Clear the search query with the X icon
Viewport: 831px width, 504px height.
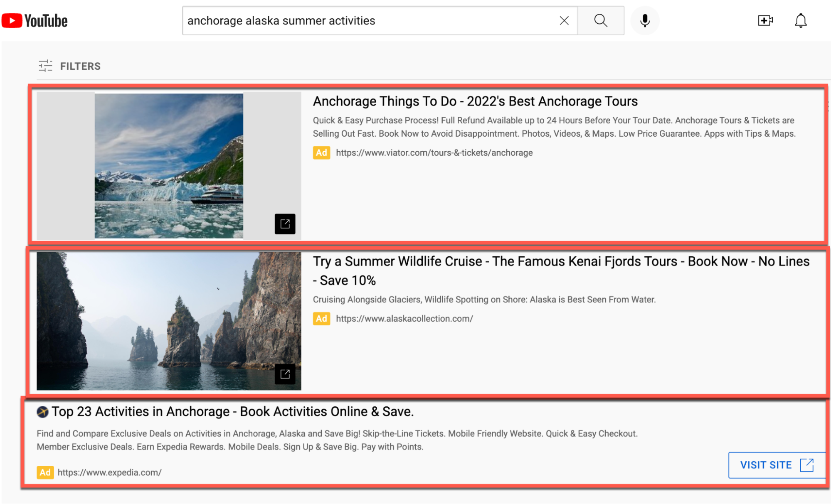[564, 20]
